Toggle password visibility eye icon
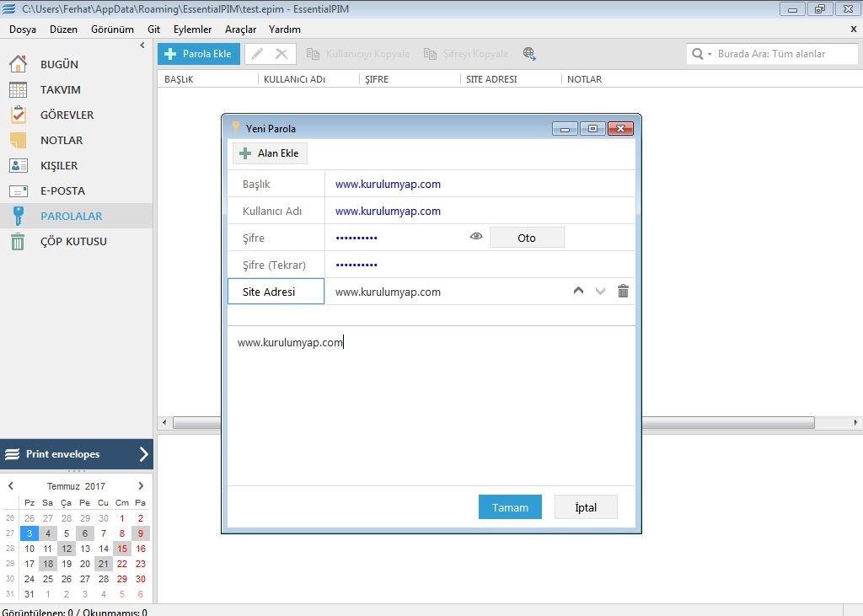Screen dimensions: 863x616 pos(476,236)
